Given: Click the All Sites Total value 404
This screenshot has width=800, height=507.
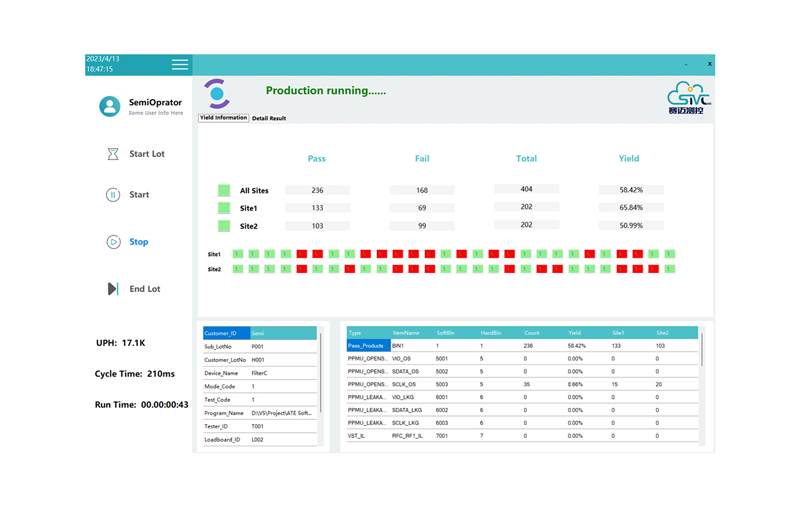Looking at the screenshot, I should [x=527, y=189].
